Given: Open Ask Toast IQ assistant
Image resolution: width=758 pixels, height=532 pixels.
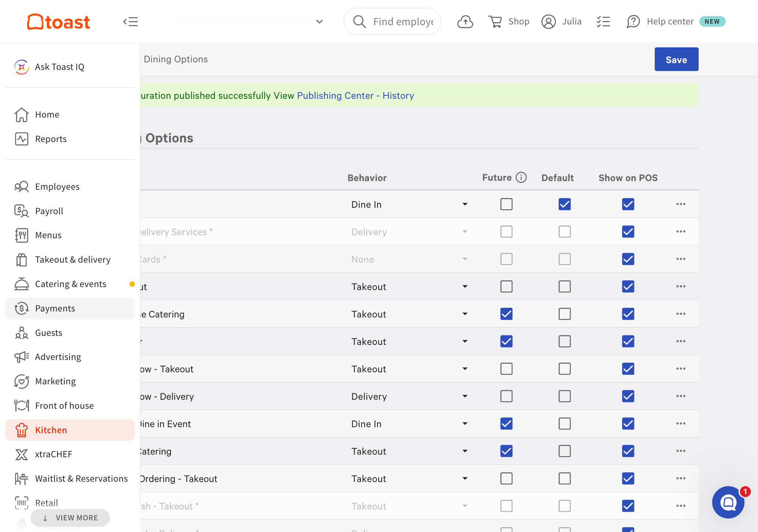Looking at the screenshot, I should (x=70, y=67).
